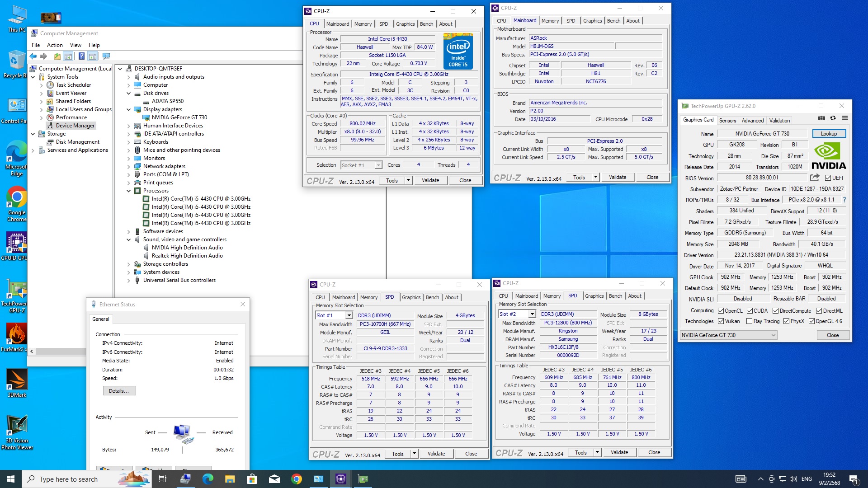Open Microsoft Store from the taskbar
The height and width of the screenshot is (488, 868).
(x=252, y=479)
